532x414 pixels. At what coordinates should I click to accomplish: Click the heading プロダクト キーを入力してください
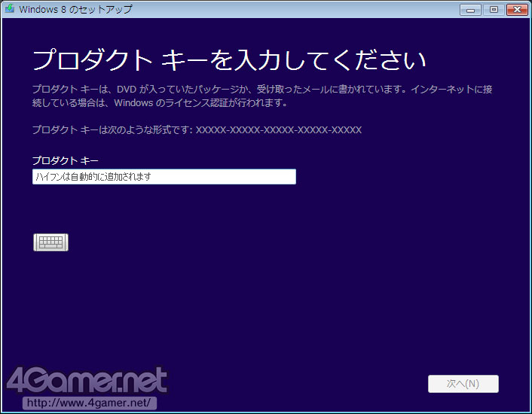pos(229,60)
